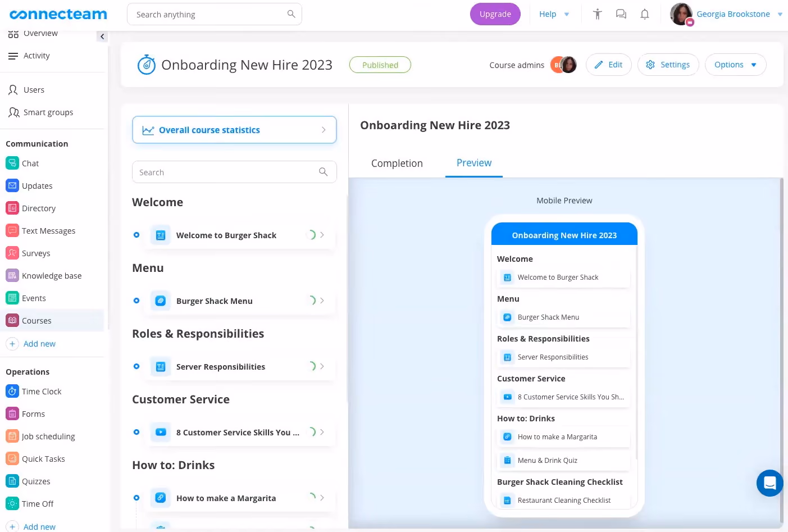Open Overall course statistics
The image size is (788, 532).
[234, 130]
